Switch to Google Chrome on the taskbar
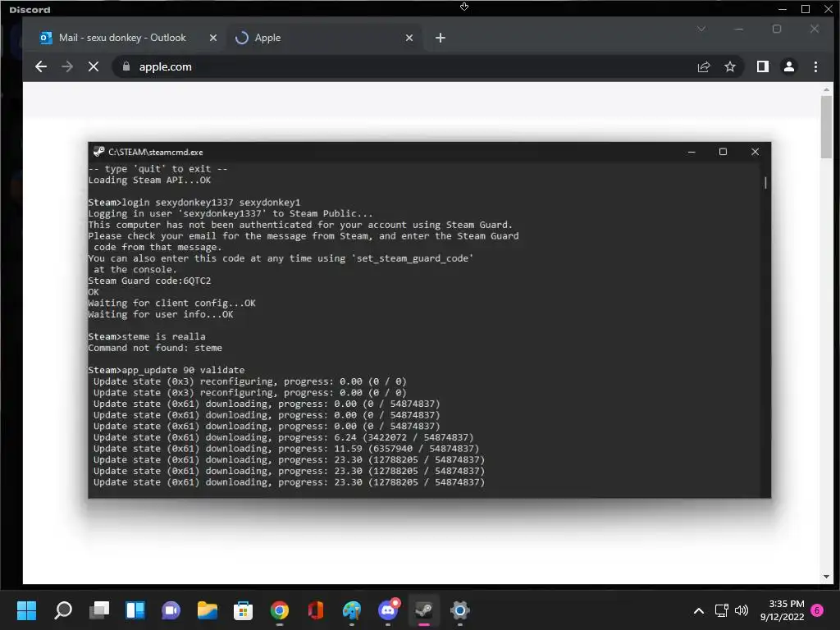Image resolution: width=840 pixels, height=630 pixels. 280,610
